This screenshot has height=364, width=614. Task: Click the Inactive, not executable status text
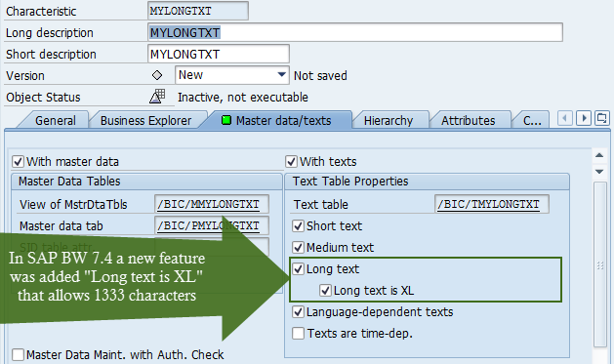[243, 97]
